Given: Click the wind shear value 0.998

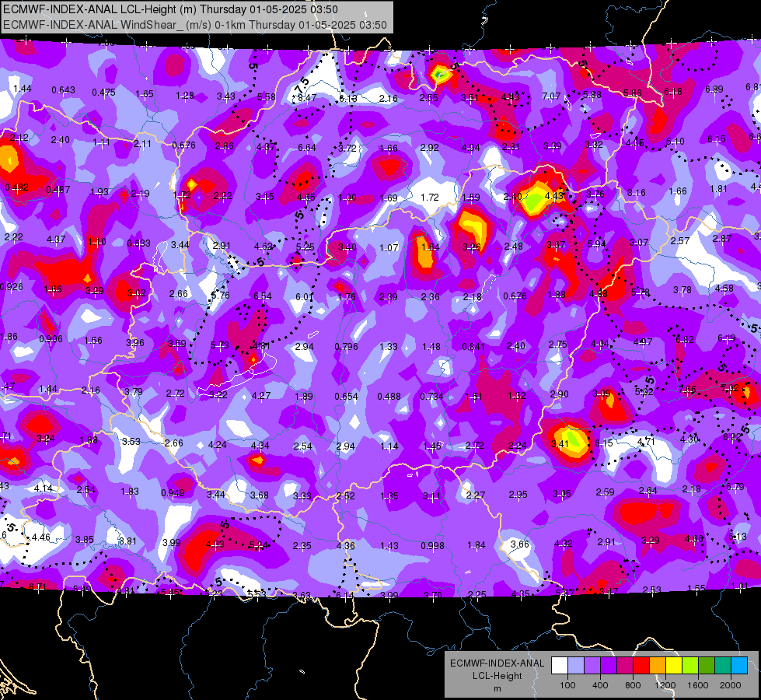Looking at the screenshot, I should [432, 545].
